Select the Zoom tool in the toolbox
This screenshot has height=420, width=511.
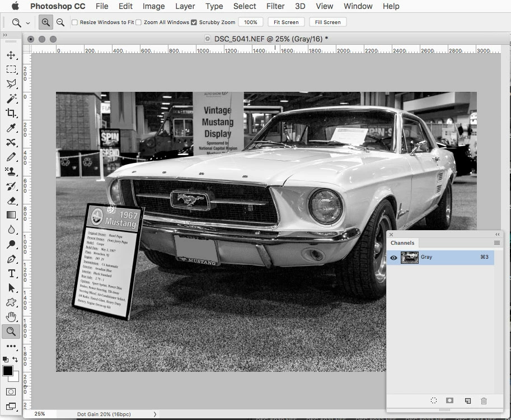[x=11, y=332]
